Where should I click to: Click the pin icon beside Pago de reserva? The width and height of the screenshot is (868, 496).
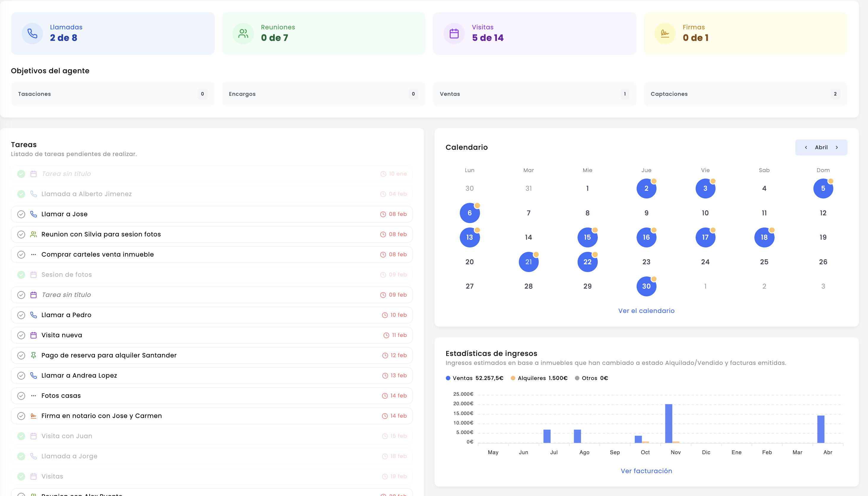34,355
